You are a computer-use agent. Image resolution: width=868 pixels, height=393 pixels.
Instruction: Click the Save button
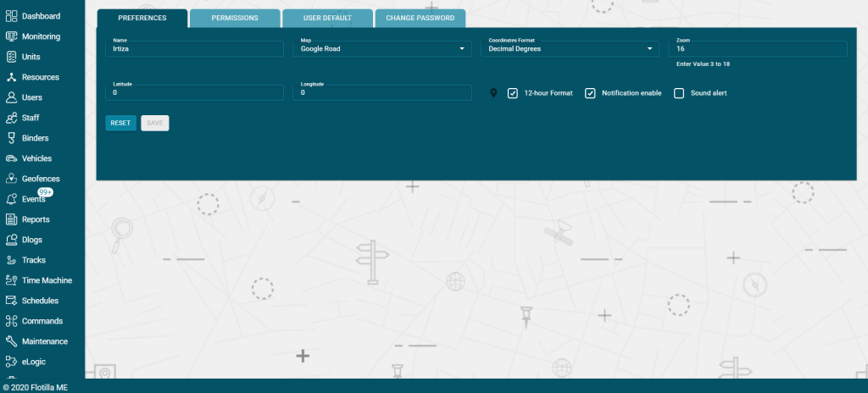[155, 123]
